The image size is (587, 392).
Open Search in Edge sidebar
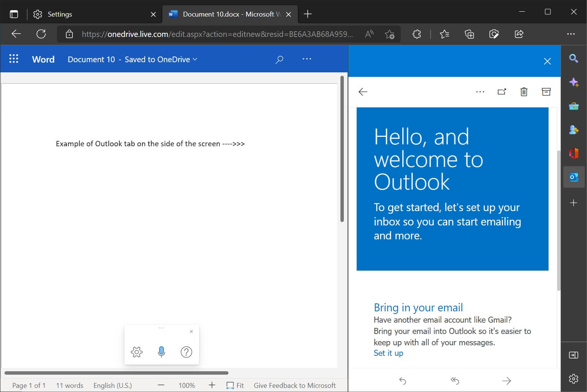(x=573, y=58)
